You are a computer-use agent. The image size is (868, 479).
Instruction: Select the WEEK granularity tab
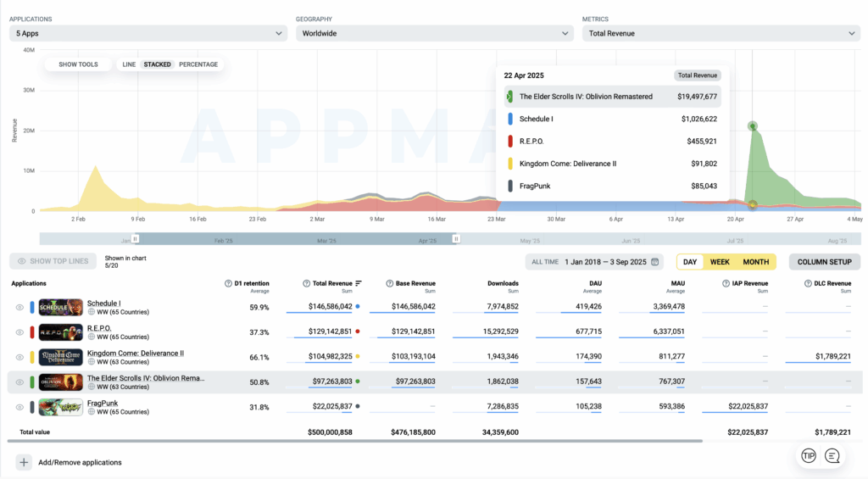(x=720, y=262)
